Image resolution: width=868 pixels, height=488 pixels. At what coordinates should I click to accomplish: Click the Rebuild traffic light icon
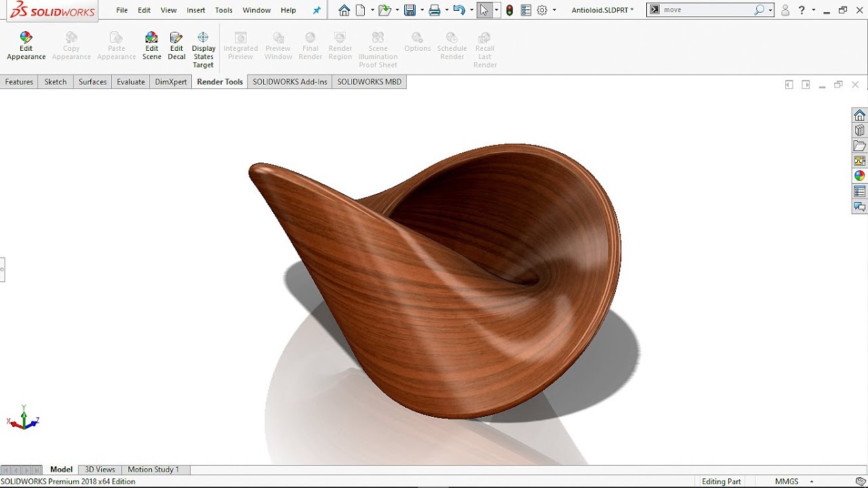point(509,10)
